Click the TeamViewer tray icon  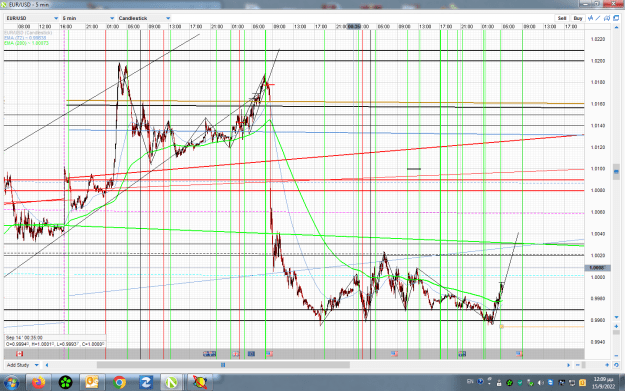(550, 383)
